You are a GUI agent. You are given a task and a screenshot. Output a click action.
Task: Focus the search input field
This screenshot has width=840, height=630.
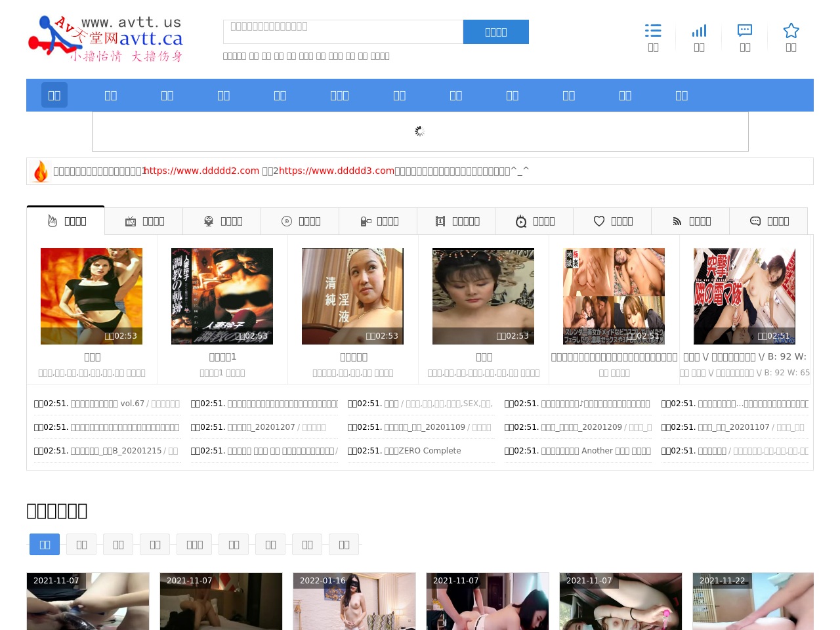(x=343, y=32)
